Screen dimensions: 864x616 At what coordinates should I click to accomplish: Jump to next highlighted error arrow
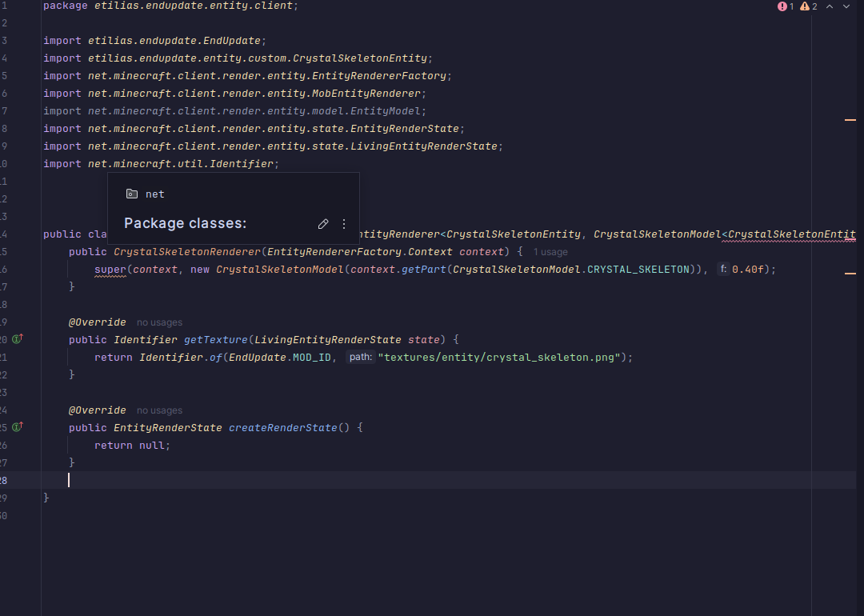(x=846, y=6)
